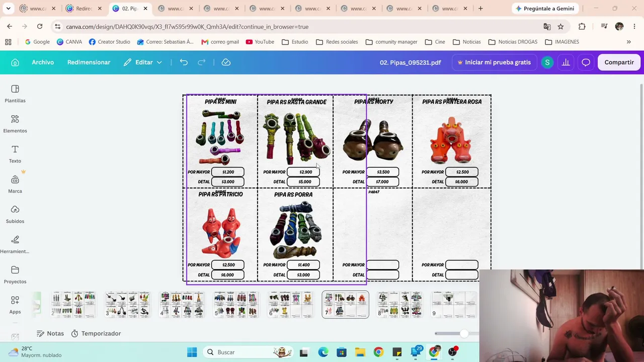Select the PIPA RS PATRICIO title text
644x362 pixels.
(220, 195)
